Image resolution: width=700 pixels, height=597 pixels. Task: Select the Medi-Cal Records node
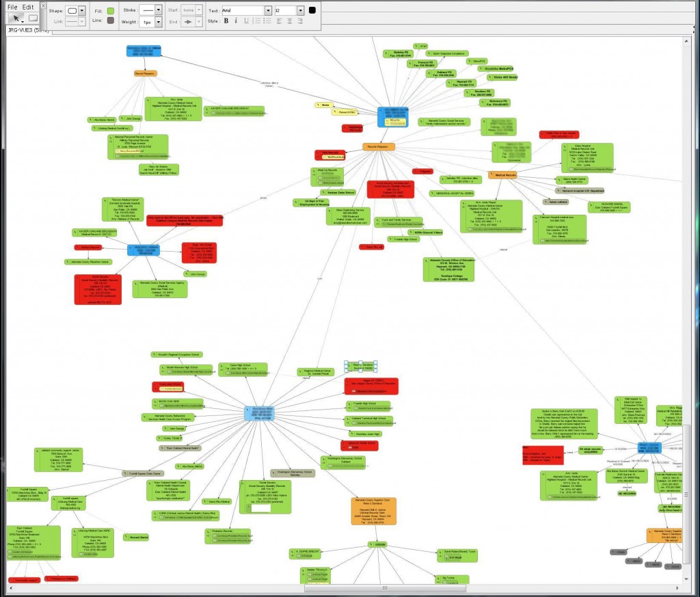click(327, 177)
